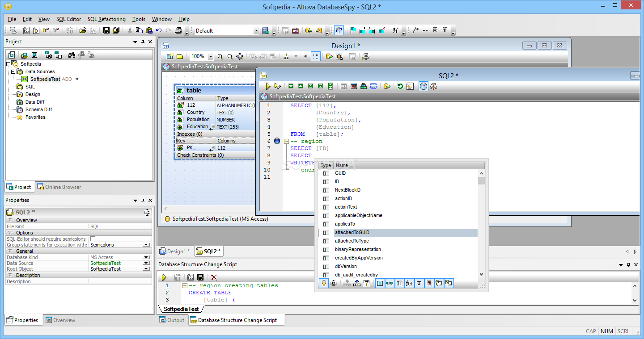Execute SQL with the yellow play arrow in SQL2
This screenshot has width=644, height=339.
point(268,86)
